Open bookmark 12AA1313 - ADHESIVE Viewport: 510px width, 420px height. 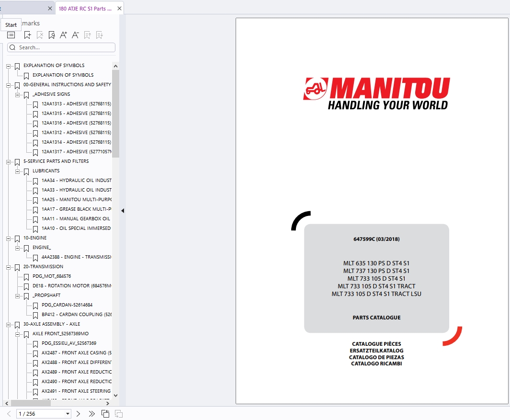click(76, 104)
